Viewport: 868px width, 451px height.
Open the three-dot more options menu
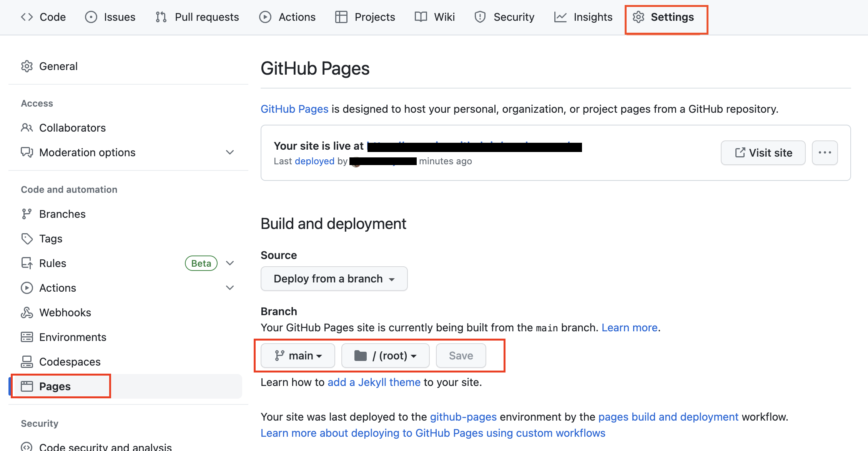(825, 153)
